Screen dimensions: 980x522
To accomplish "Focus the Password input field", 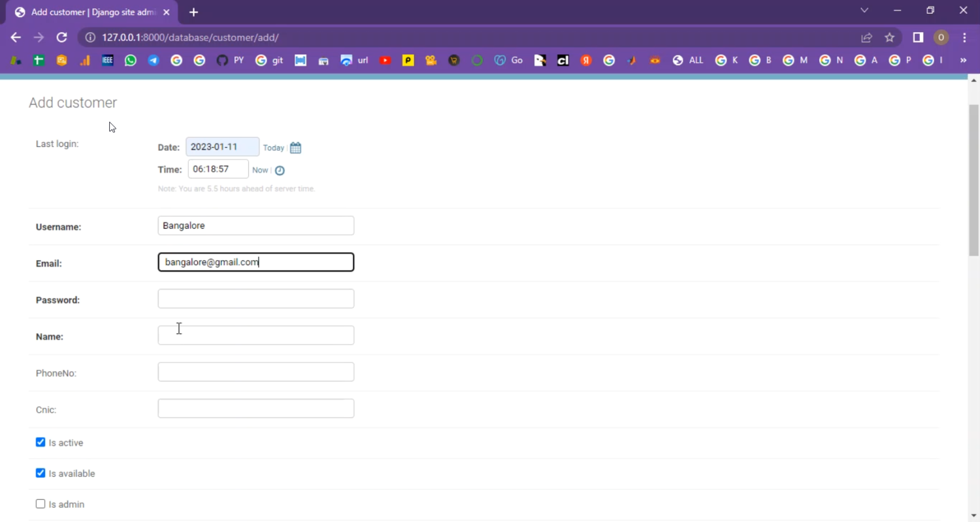I will [255, 299].
